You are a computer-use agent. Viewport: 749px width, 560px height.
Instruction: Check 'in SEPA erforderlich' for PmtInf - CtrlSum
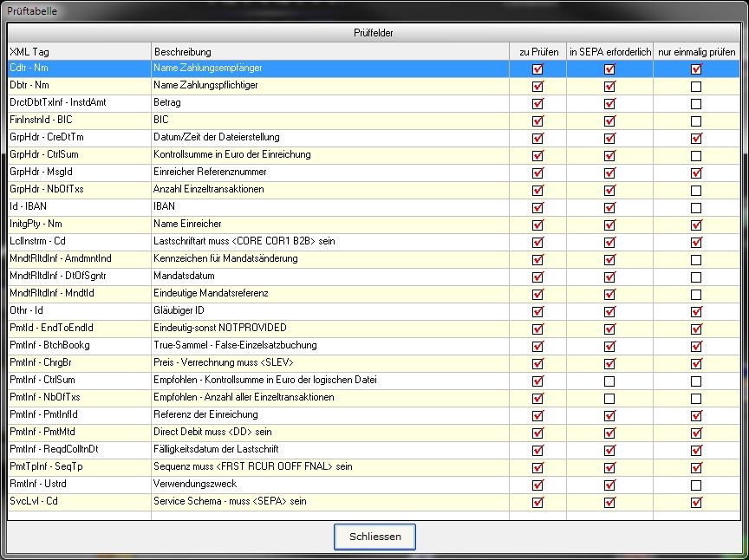tap(609, 381)
